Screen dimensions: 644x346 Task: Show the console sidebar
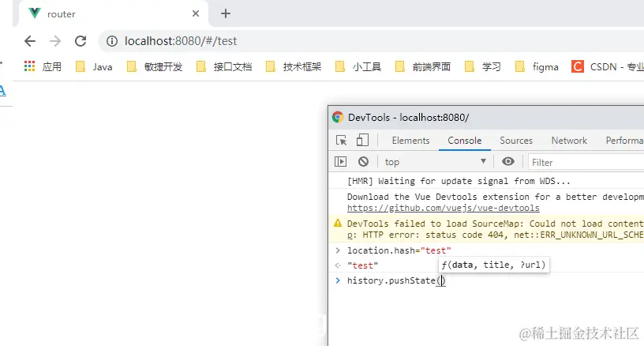pos(340,161)
